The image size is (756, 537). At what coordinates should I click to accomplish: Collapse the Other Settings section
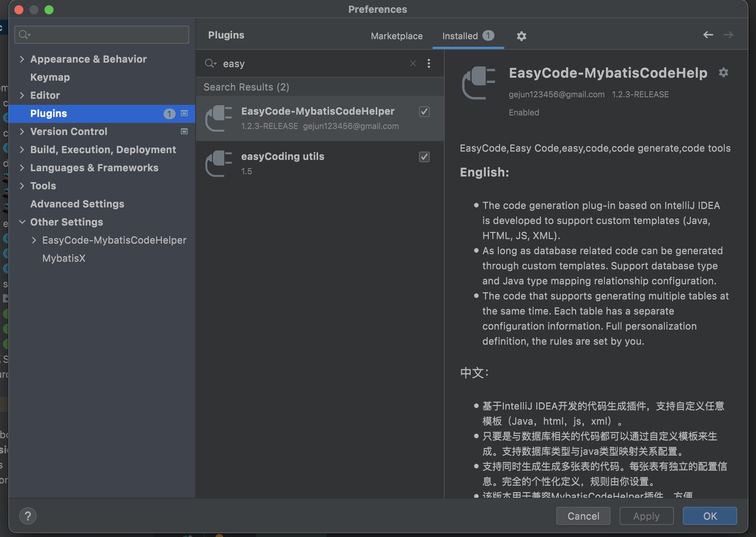coord(22,222)
